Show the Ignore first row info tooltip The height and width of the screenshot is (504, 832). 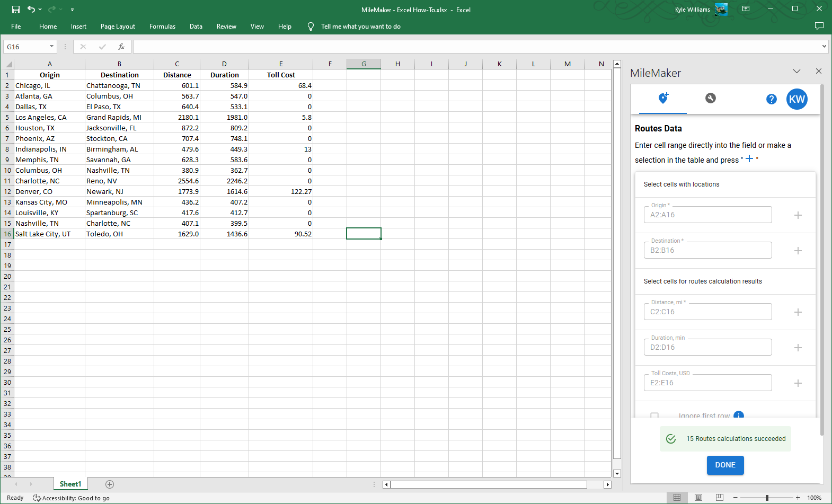(x=739, y=415)
